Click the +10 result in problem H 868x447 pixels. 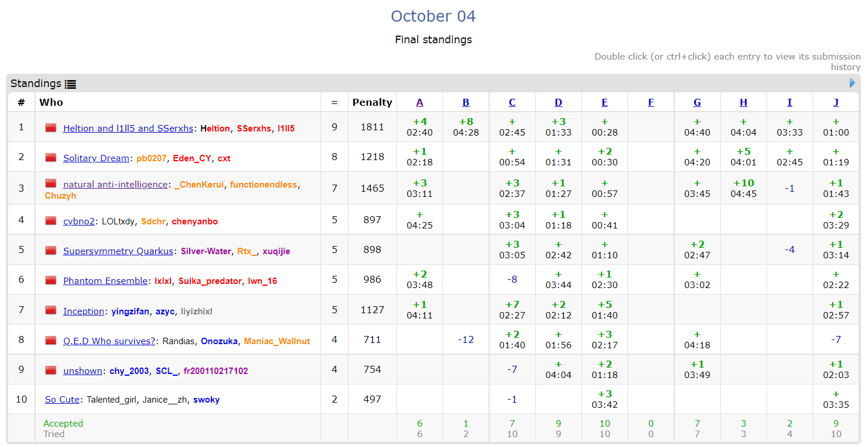tap(743, 183)
